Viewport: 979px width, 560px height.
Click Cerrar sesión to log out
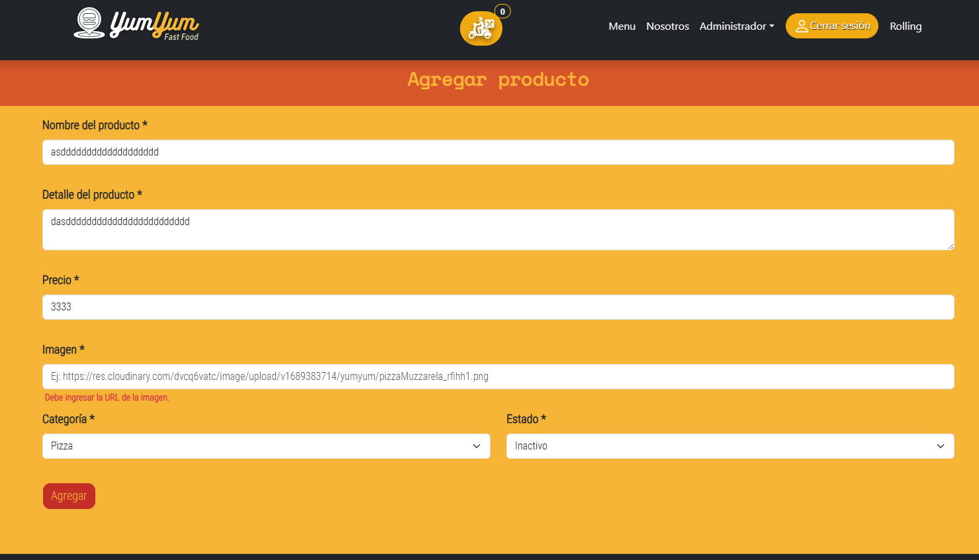[831, 26]
